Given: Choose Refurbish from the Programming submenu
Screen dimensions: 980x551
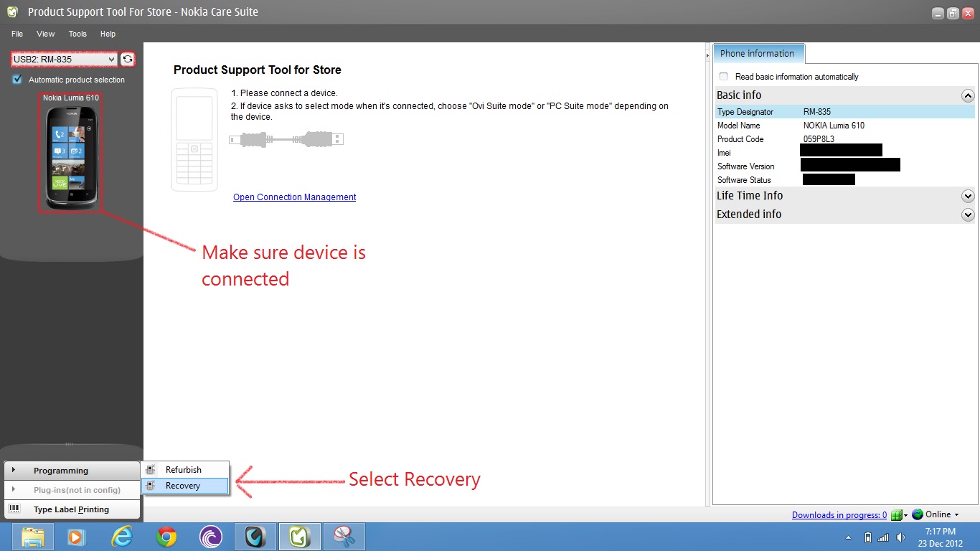Looking at the screenshot, I should pyautogui.click(x=184, y=470).
